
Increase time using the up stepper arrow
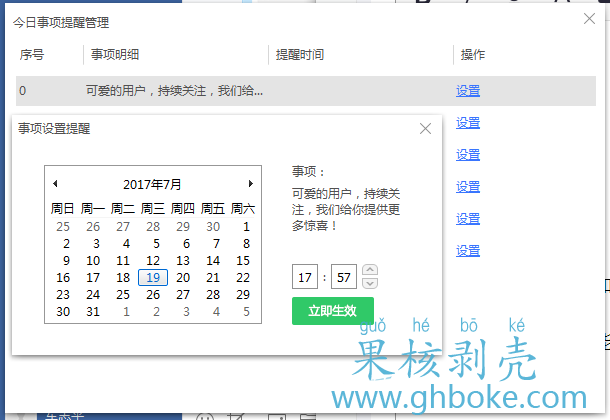click(x=370, y=270)
